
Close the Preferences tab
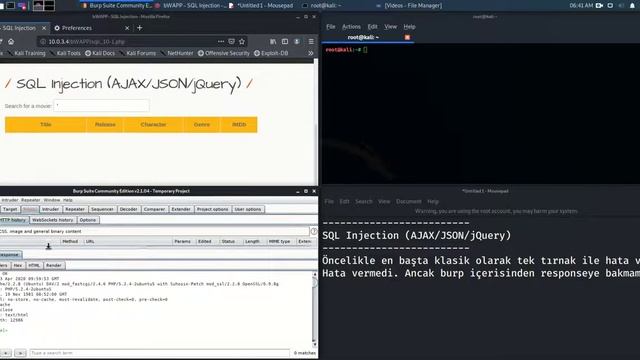127,28
